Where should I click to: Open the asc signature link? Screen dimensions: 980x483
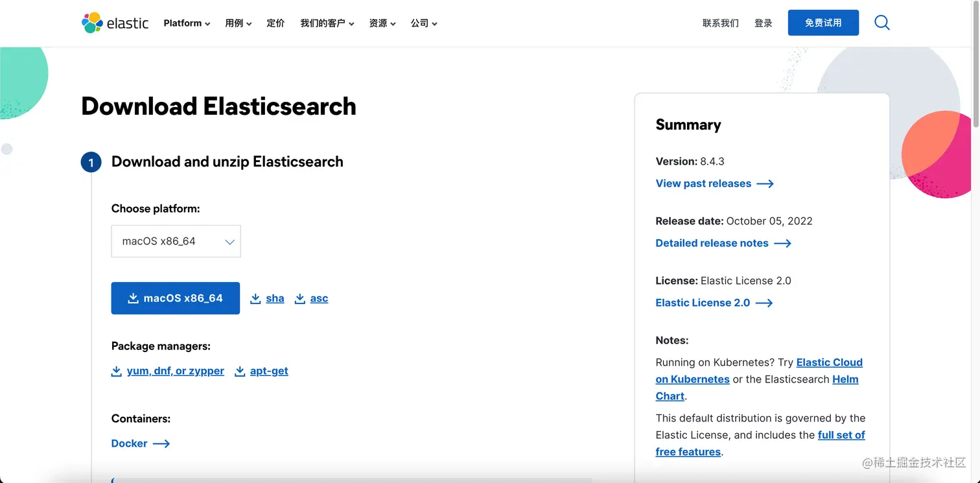(319, 298)
